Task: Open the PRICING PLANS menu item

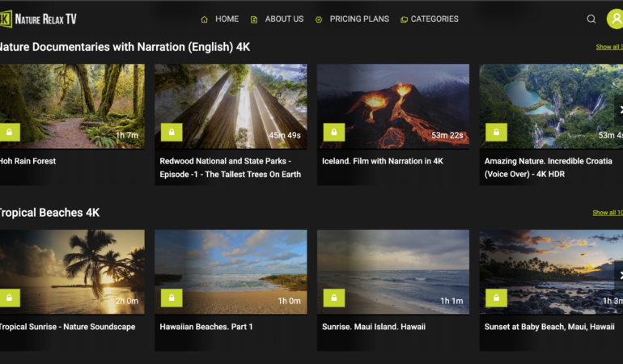Action: [352, 19]
